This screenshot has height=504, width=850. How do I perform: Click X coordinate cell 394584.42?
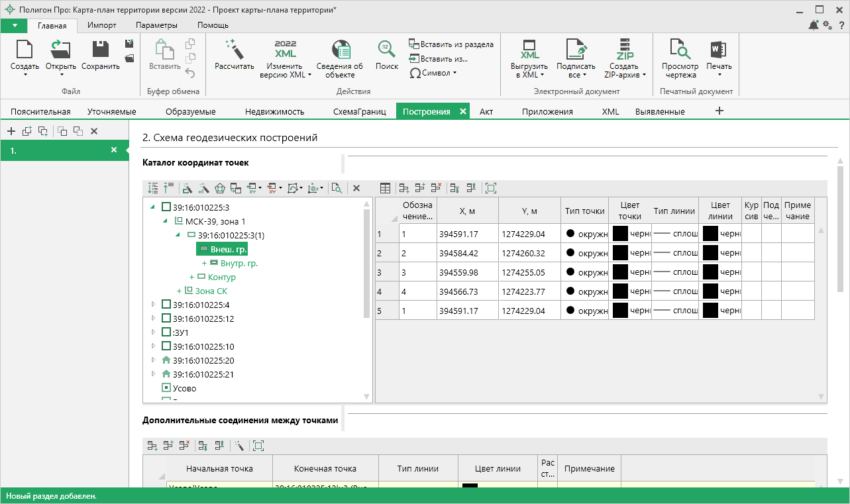(467, 253)
